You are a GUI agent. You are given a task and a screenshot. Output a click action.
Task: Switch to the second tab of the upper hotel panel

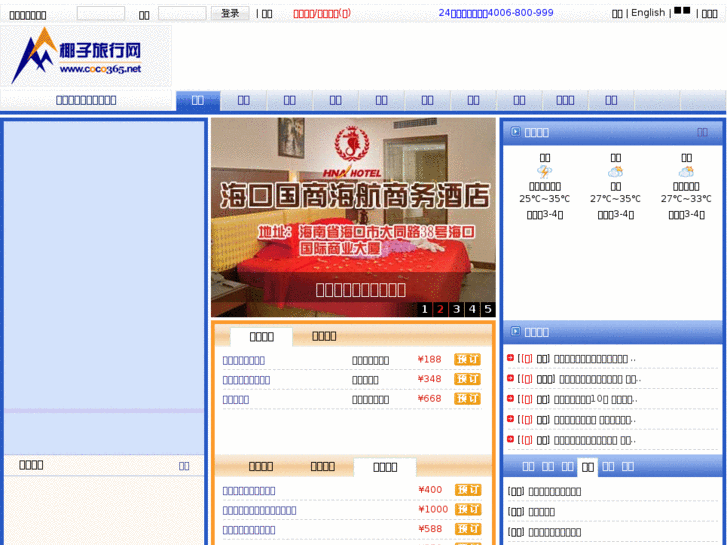pos(324,336)
